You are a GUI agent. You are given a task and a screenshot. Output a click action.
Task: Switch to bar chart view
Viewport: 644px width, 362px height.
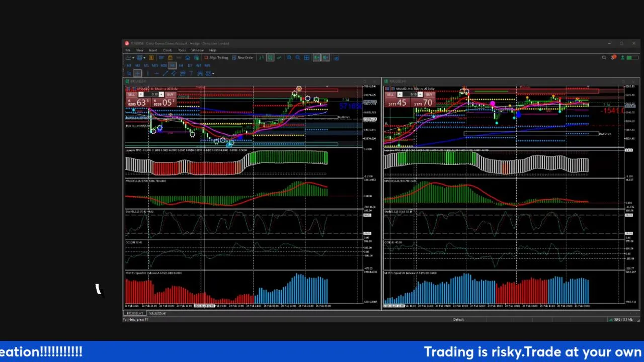pos(261,57)
